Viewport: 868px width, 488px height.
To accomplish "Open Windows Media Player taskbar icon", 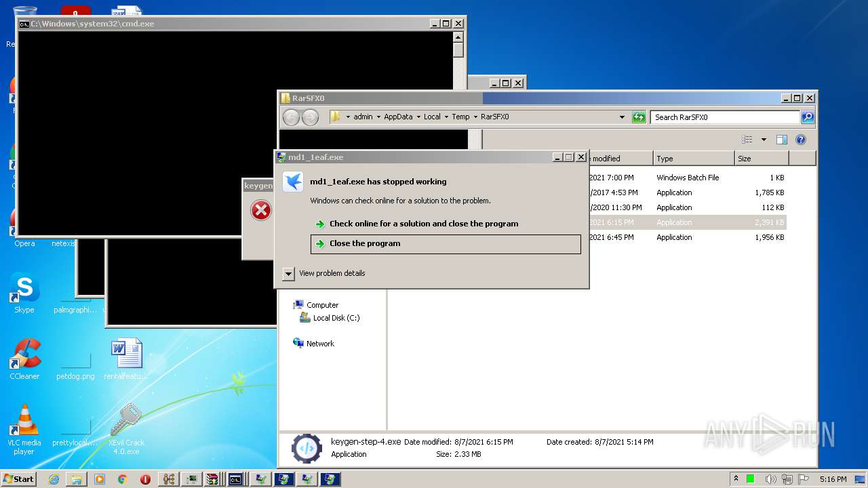I will tap(100, 479).
